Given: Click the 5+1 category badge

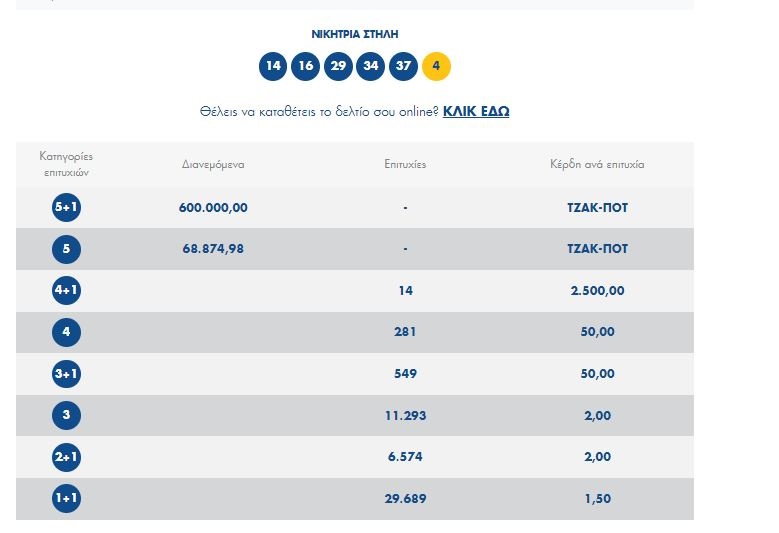Looking at the screenshot, I should (x=66, y=207).
